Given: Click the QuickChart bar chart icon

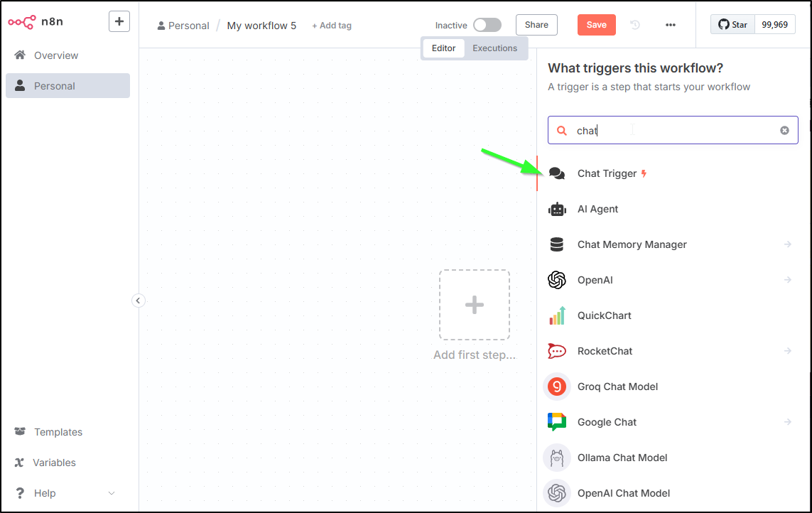Looking at the screenshot, I should [557, 315].
